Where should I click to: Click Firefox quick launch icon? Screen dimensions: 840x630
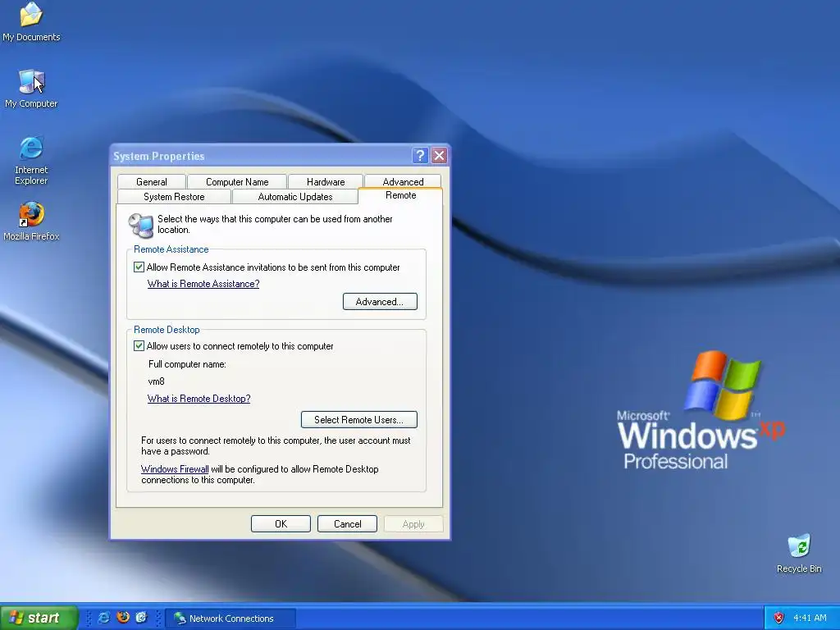[x=123, y=618]
